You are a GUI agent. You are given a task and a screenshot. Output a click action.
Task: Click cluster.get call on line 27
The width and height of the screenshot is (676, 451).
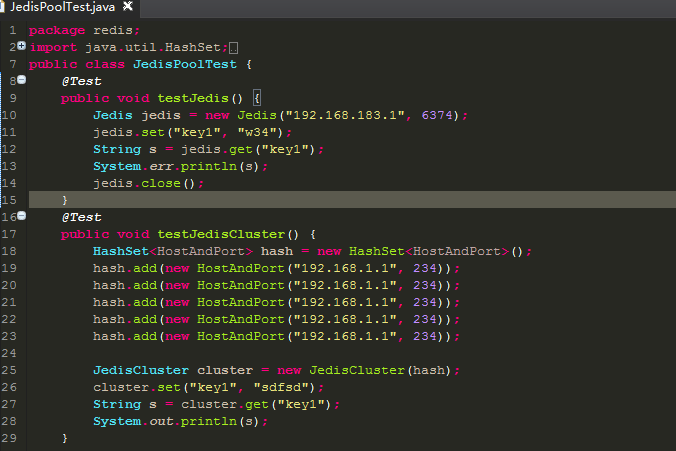pyautogui.click(x=256, y=404)
